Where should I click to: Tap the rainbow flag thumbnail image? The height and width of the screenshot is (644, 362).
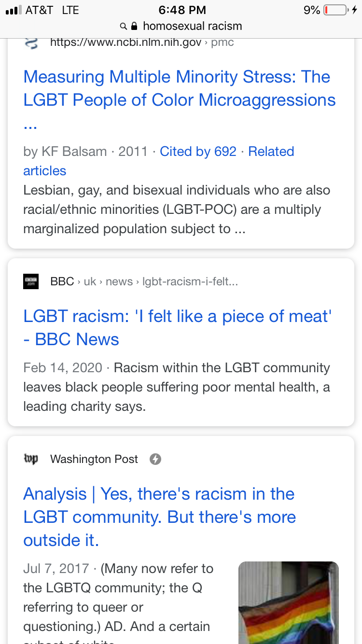tap(289, 602)
